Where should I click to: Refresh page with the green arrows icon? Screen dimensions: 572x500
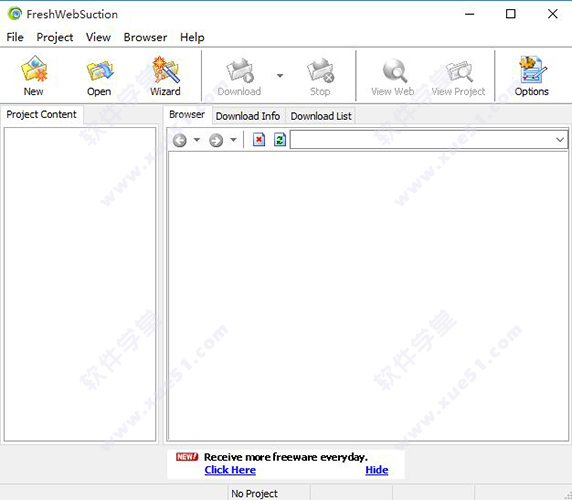click(x=280, y=140)
